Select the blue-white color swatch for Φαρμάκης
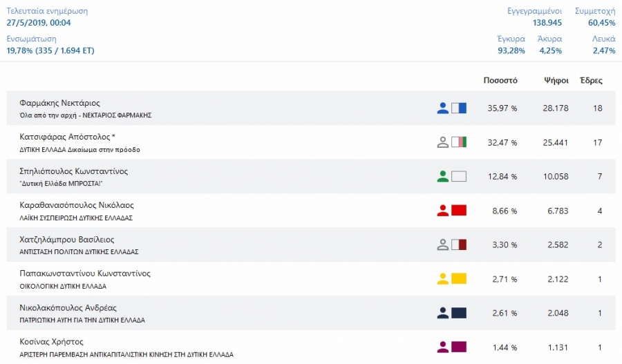 point(459,108)
